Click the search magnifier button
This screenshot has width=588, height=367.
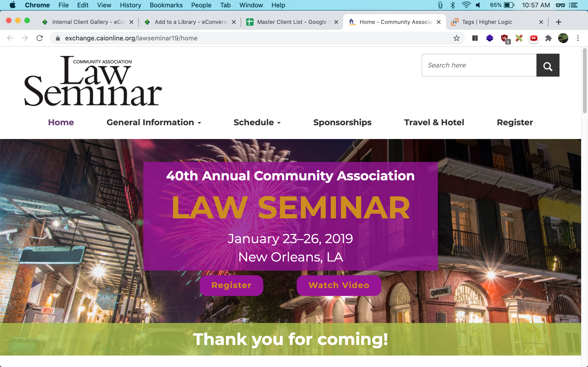[548, 65]
